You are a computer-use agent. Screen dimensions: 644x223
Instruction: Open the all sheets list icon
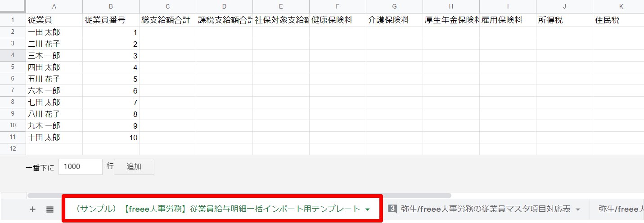[x=50, y=209]
